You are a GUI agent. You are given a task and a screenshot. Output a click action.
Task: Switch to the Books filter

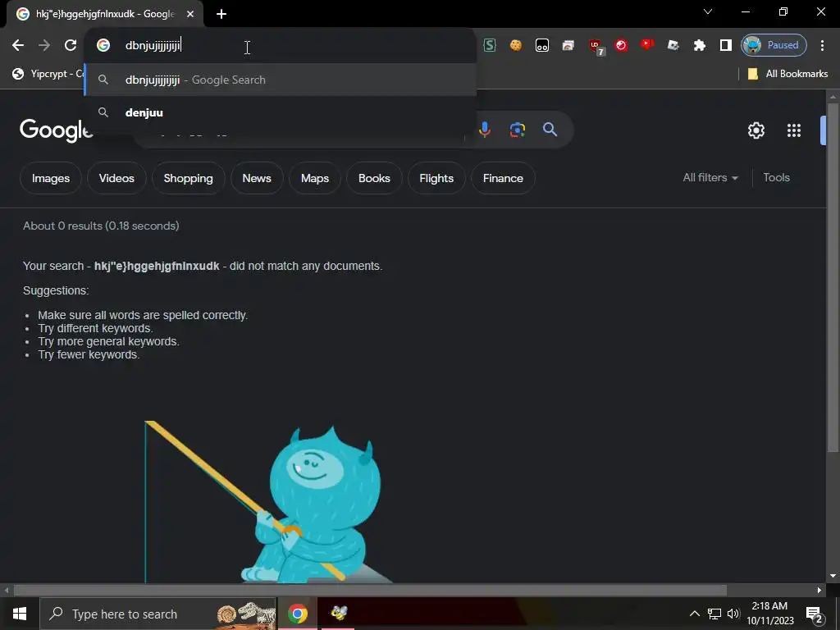click(374, 178)
